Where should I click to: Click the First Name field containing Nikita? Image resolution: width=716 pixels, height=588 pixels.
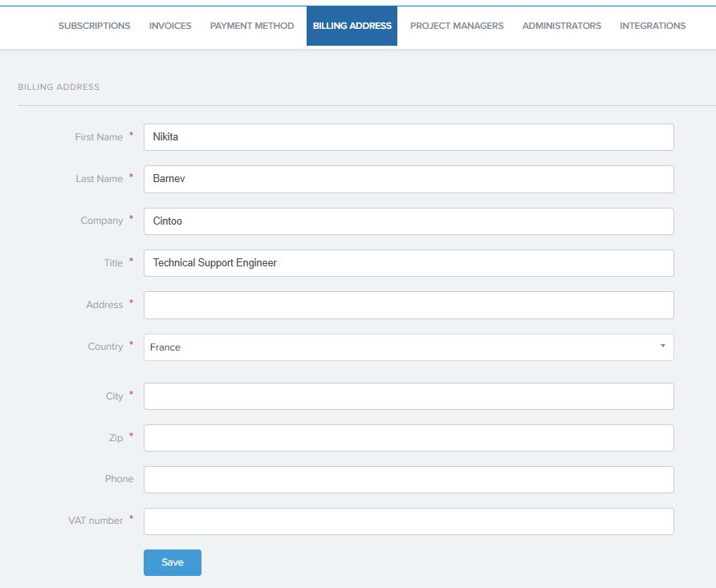click(409, 137)
